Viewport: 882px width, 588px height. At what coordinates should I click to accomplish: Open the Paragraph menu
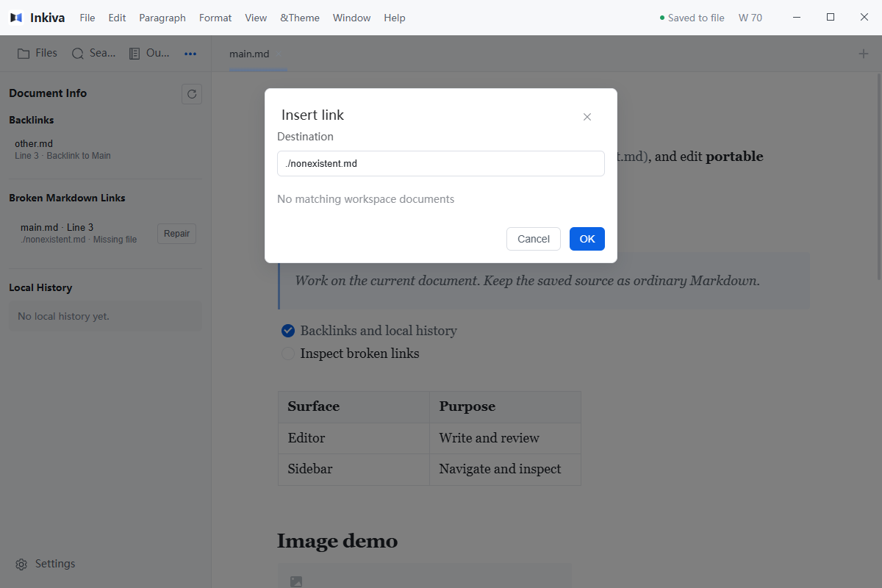point(162,18)
